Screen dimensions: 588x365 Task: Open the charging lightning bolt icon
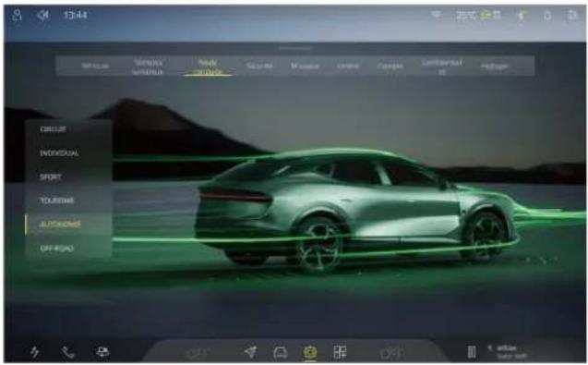[x=35, y=352]
